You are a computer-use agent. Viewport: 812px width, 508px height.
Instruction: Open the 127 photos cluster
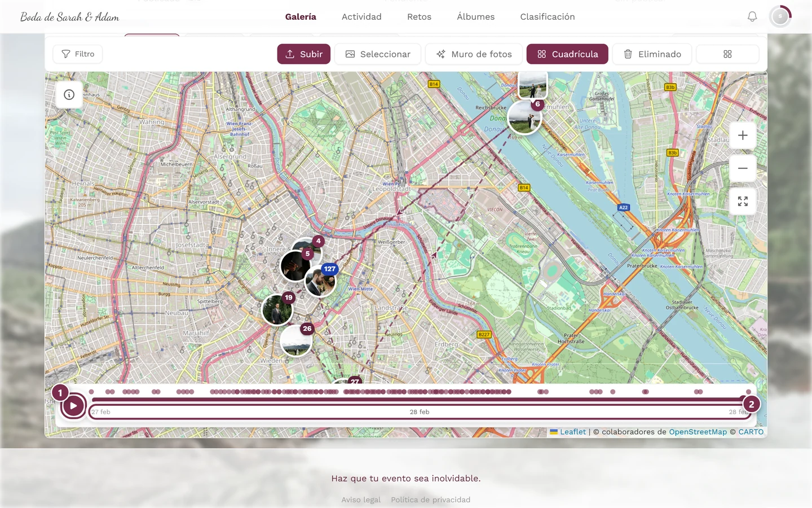coord(320,281)
